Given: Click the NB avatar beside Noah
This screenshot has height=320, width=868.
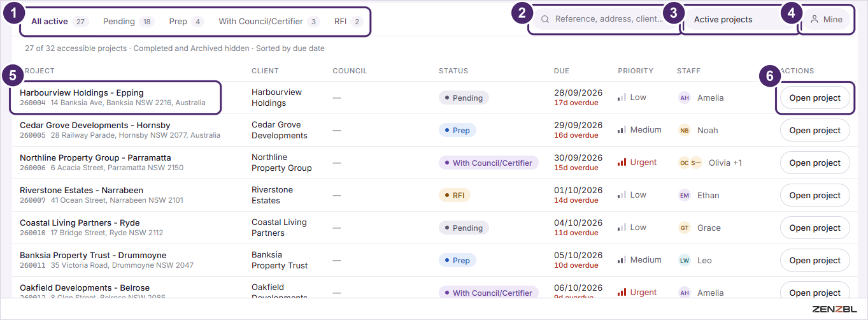Looking at the screenshot, I should point(685,130).
